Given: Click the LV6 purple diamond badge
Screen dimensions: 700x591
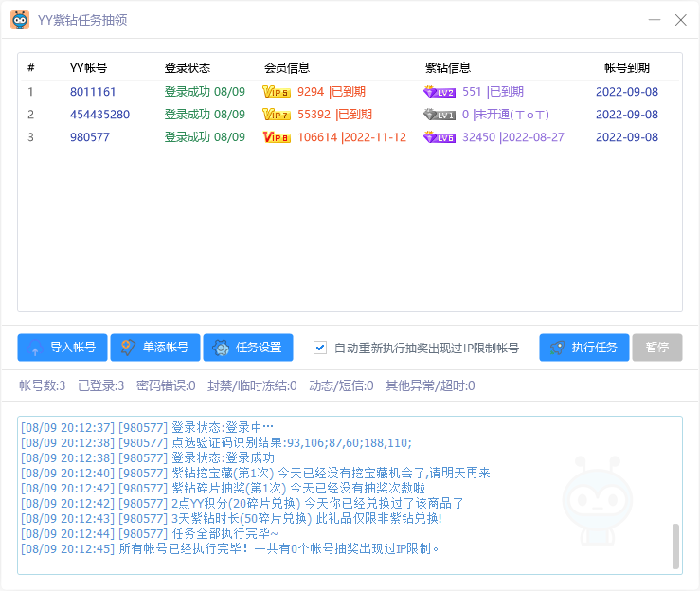Looking at the screenshot, I should [440, 137].
